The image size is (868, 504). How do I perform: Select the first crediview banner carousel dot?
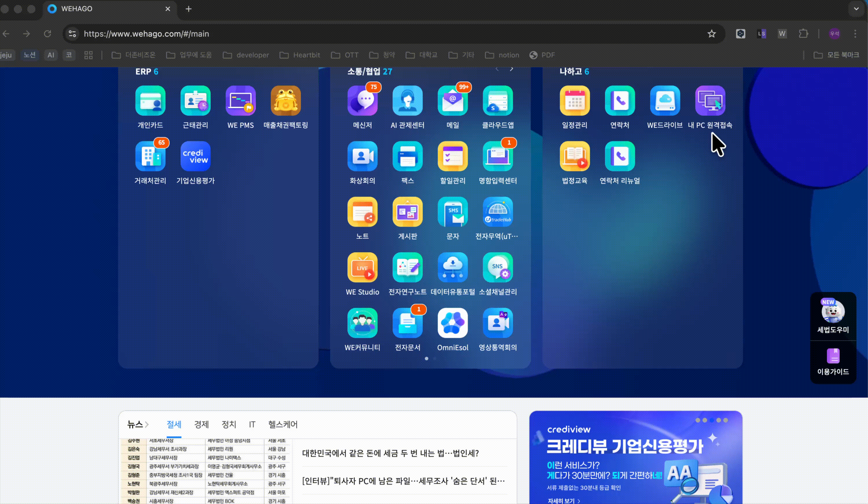[698, 420]
